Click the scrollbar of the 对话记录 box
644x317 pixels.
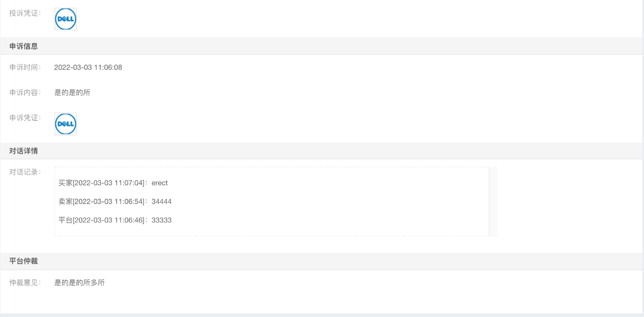(x=493, y=201)
